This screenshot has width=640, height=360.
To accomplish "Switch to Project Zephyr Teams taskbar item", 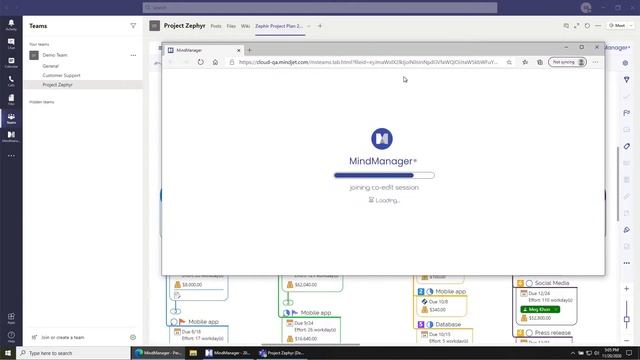I will [x=282, y=353].
